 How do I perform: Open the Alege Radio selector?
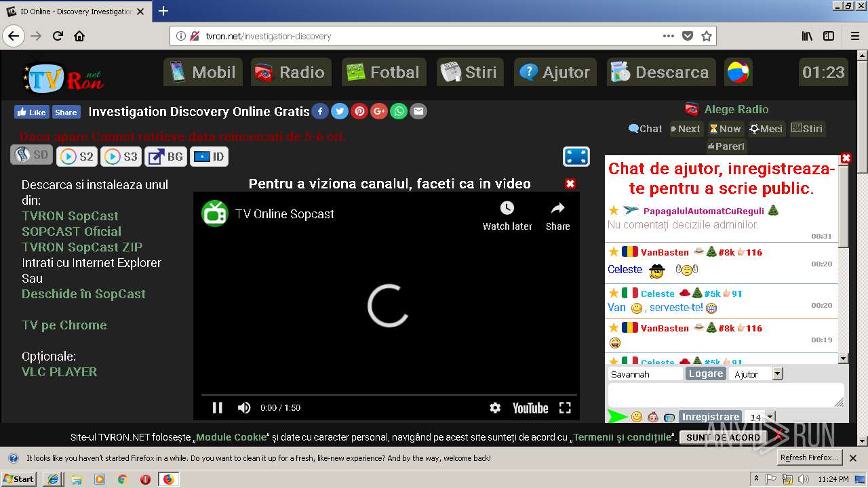point(728,109)
